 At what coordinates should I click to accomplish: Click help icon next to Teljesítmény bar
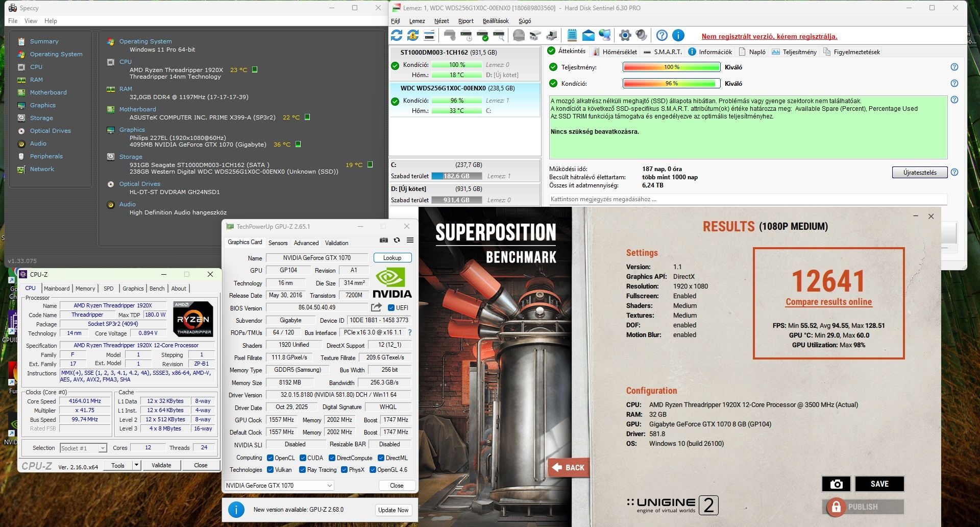click(x=954, y=67)
